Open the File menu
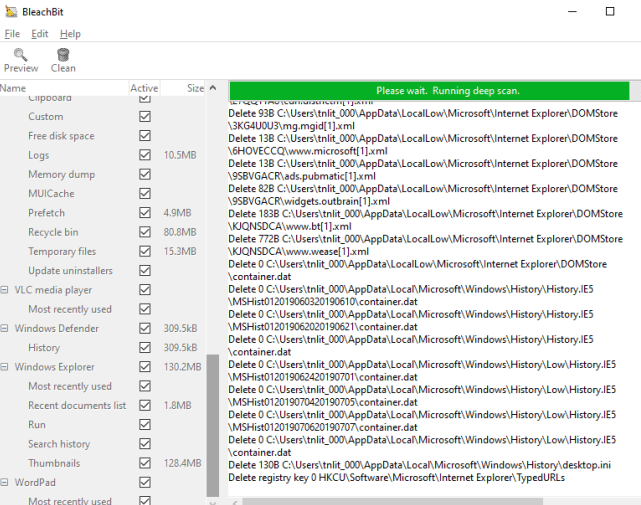 pos(12,34)
